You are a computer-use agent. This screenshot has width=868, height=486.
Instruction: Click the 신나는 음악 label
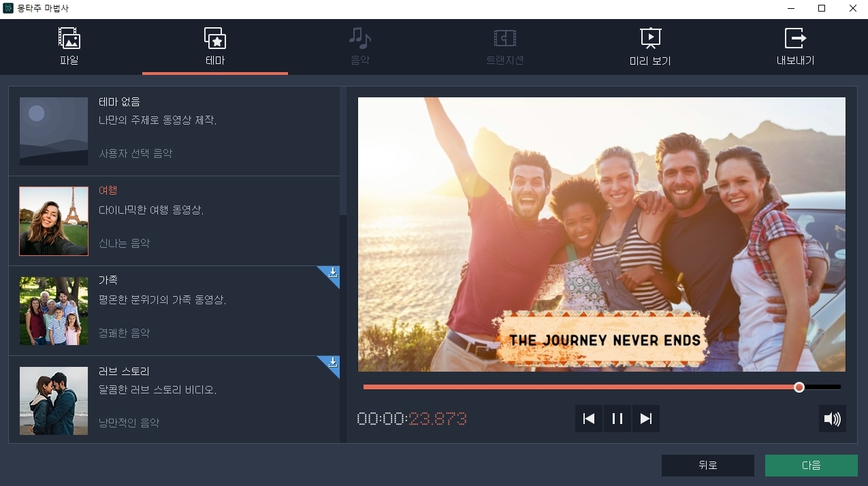coord(124,244)
